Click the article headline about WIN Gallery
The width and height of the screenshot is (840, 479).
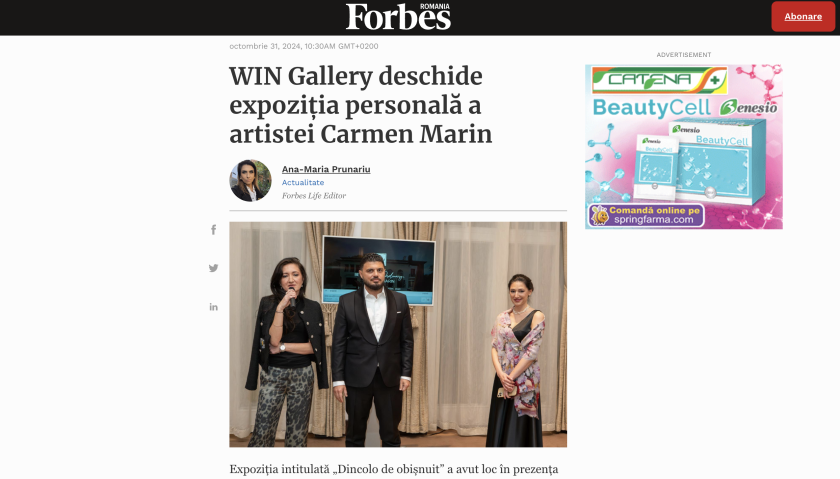(x=361, y=105)
